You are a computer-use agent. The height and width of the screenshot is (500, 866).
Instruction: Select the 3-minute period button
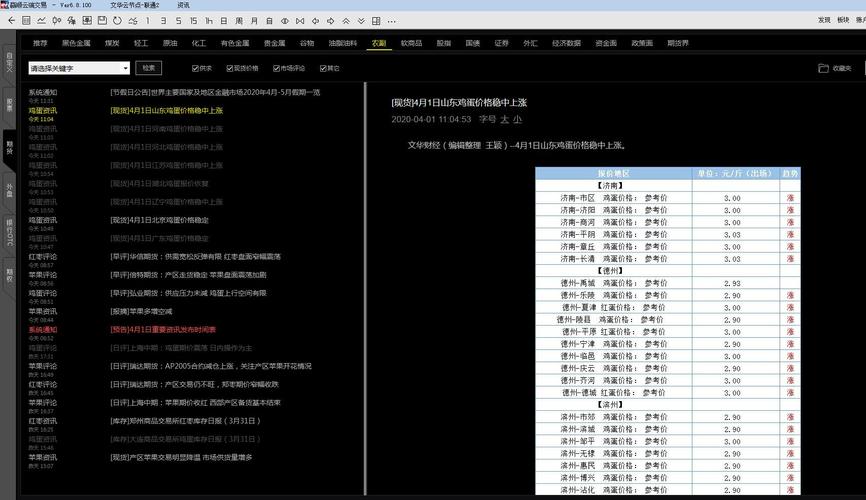(163, 20)
